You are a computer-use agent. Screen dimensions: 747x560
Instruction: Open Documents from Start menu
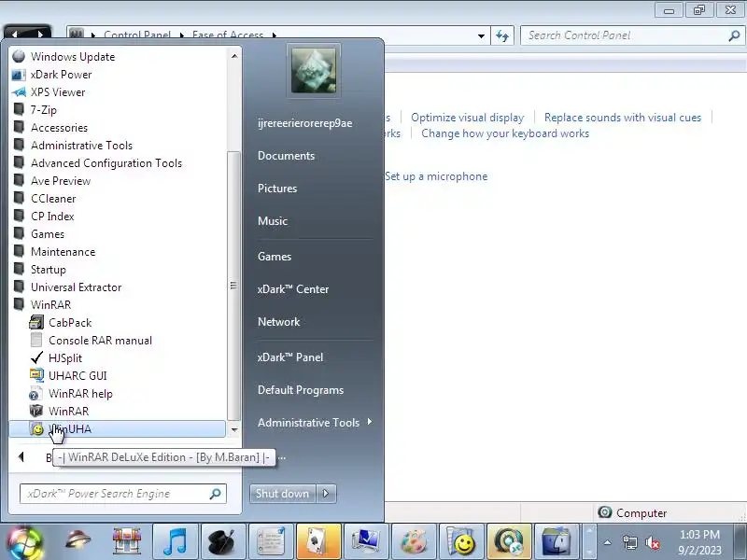click(287, 156)
